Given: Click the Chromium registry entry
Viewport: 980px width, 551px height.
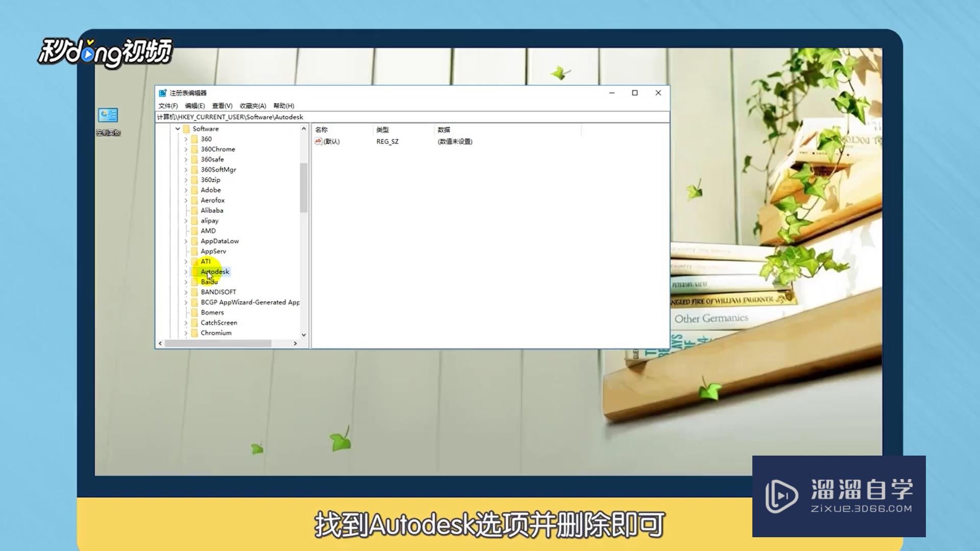Looking at the screenshot, I should pos(215,332).
